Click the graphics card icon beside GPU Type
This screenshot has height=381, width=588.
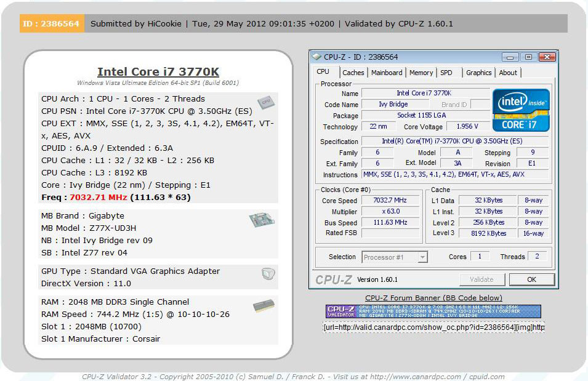point(268,274)
